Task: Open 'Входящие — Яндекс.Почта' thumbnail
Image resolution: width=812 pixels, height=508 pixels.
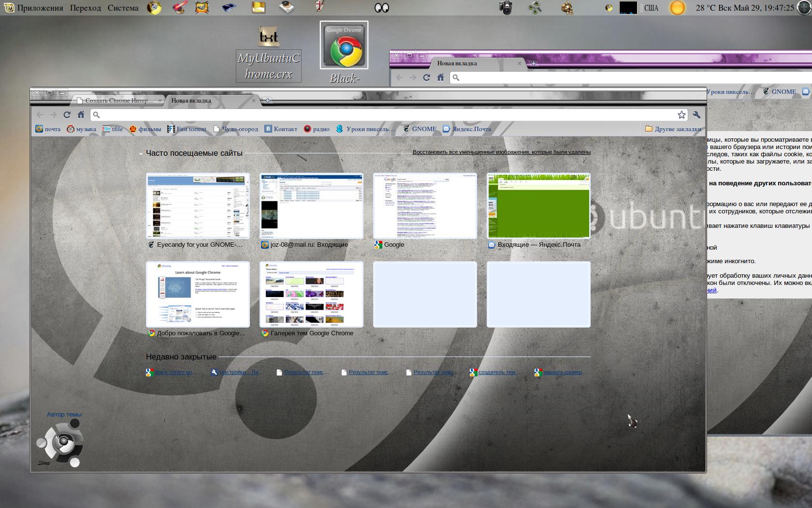Action: [x=538, y=206]
